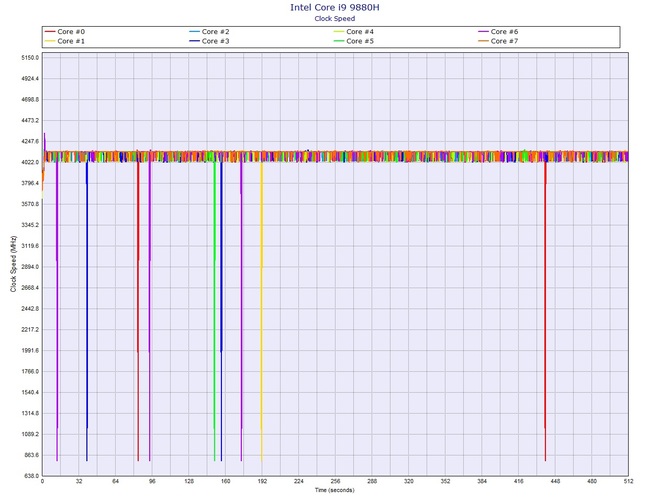670x502 pixels.
Task: Select the Core #5 legend label
Action: (x=360, y=41)
